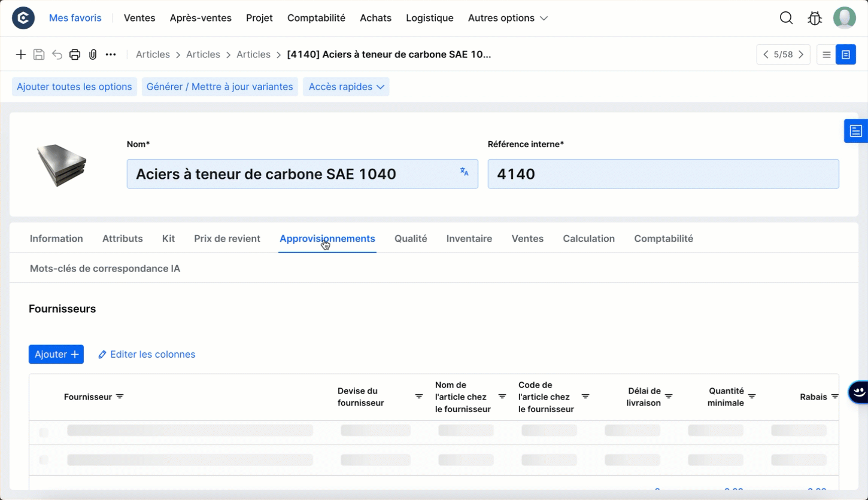
Task: Open the search magnifier icon
Action: pyautogui.click(x=786, y=18)
